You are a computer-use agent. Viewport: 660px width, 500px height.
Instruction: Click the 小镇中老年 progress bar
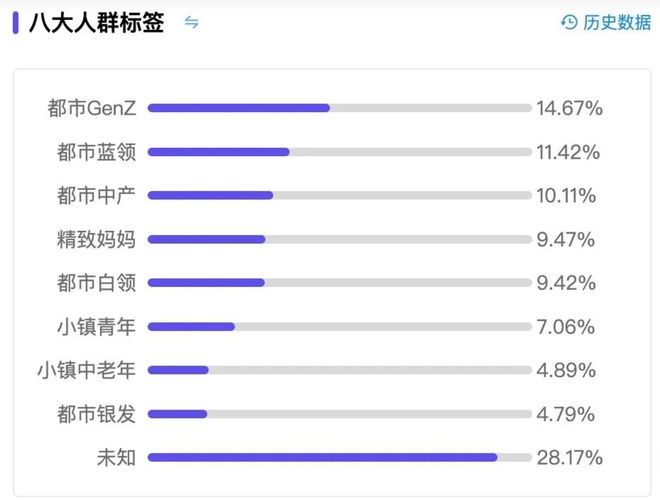(x=339, y=370)
